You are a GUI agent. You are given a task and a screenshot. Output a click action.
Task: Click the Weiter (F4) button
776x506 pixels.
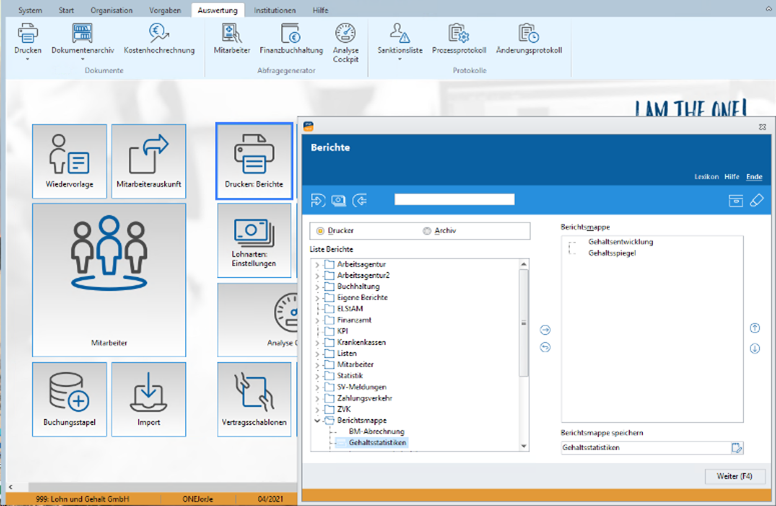734,476
